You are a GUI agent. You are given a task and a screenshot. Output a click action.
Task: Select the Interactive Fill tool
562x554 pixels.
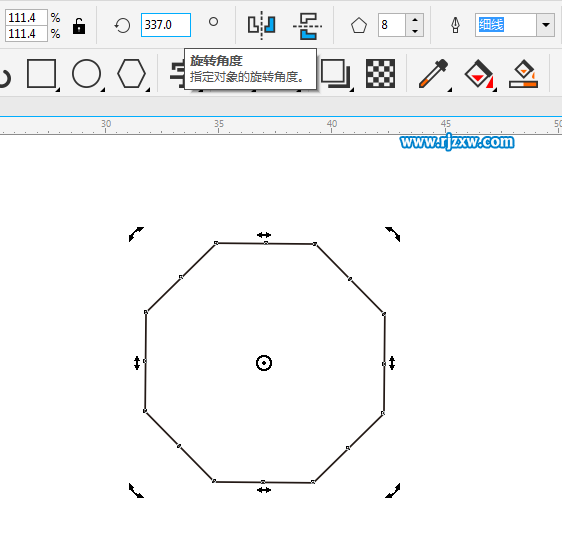pos(479,74)
